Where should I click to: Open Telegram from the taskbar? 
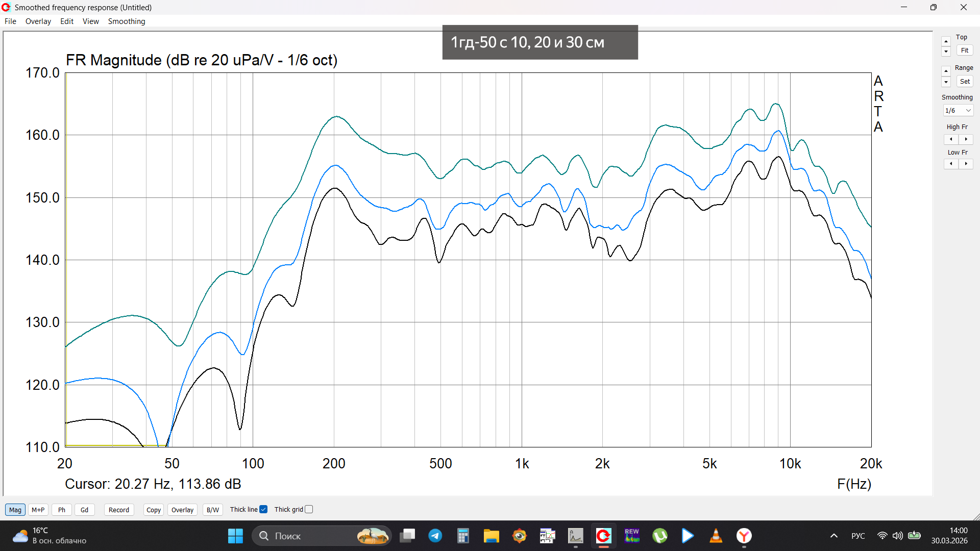[x=435, y=536]
